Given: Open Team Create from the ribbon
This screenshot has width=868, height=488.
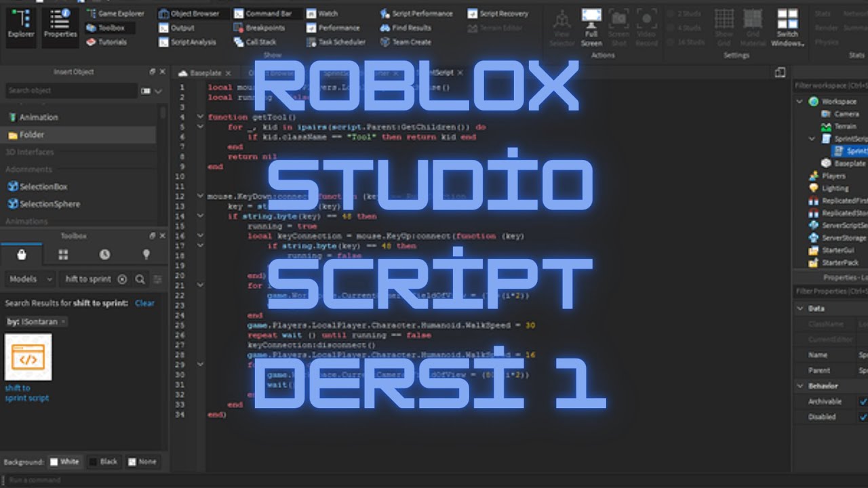Looking at the screenshot, I should coord(406,42).
